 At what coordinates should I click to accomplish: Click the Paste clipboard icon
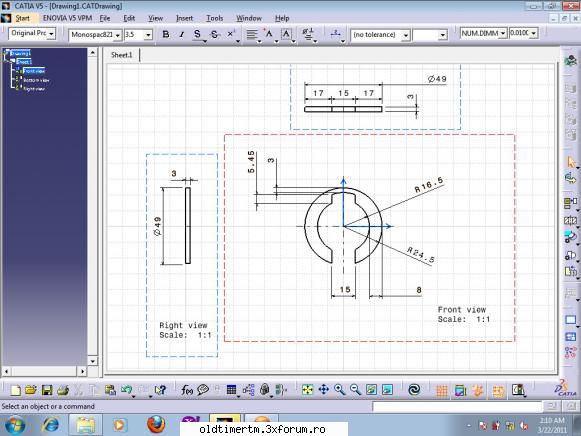pyautogui.click(x=110, y=390)
